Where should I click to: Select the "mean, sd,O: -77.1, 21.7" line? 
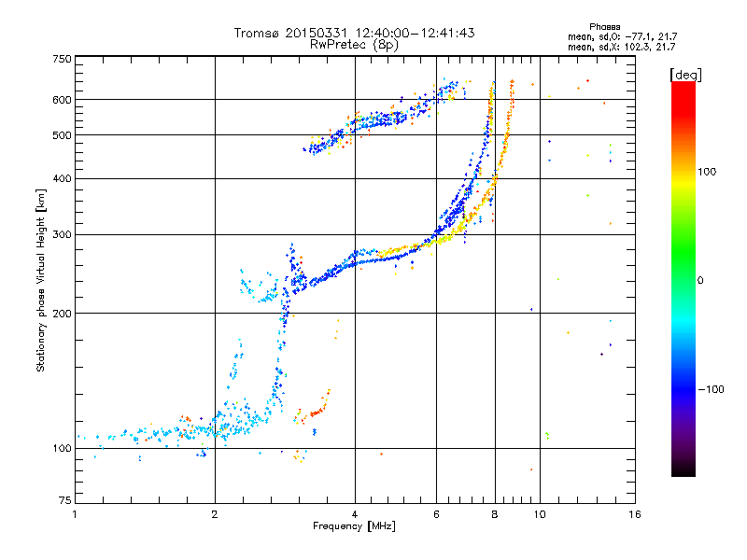click(622, 36)
